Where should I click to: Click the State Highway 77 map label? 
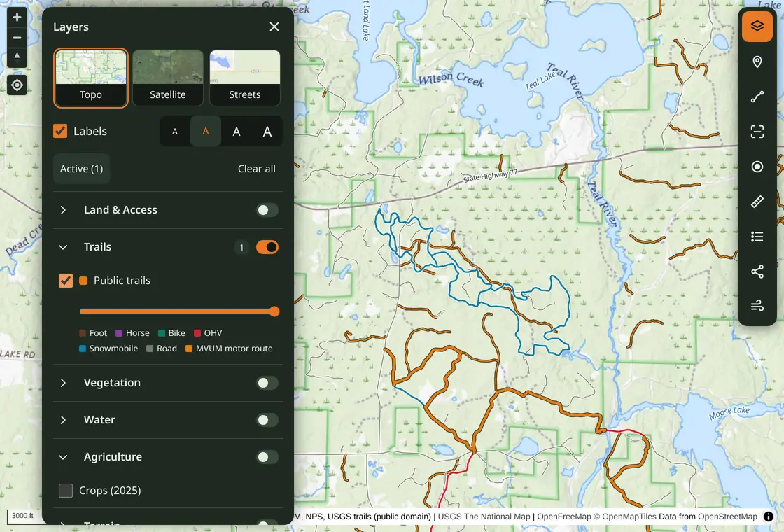click(490, 176)
